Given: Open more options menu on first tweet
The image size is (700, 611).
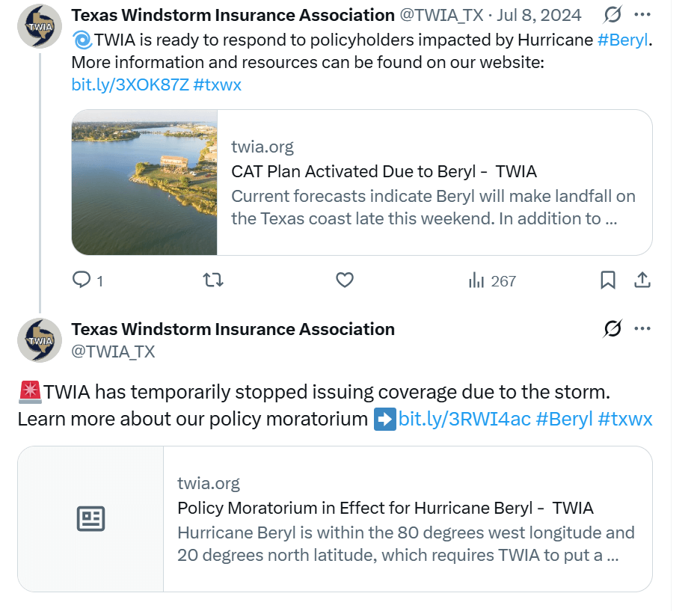Looking at the screenshot, I should (642, 15).
